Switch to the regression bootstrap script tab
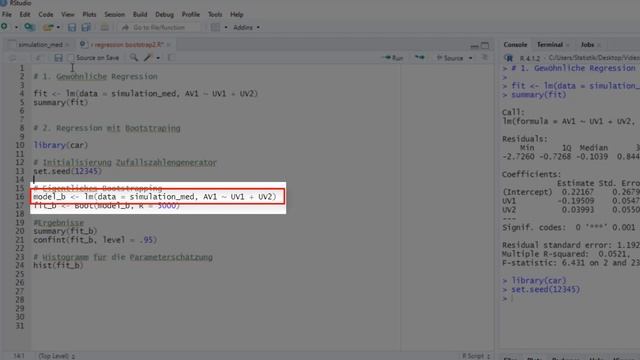 tap(127, 44)
